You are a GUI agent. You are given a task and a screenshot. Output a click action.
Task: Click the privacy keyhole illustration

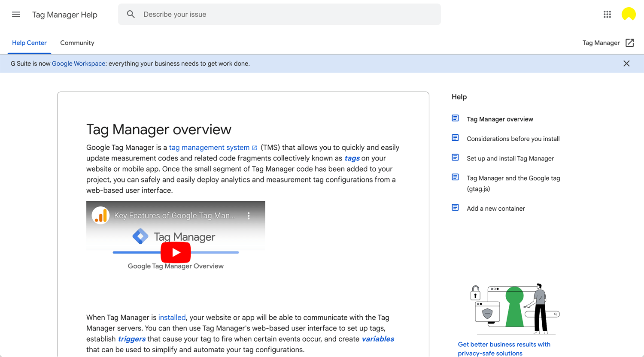pos(514,309)
